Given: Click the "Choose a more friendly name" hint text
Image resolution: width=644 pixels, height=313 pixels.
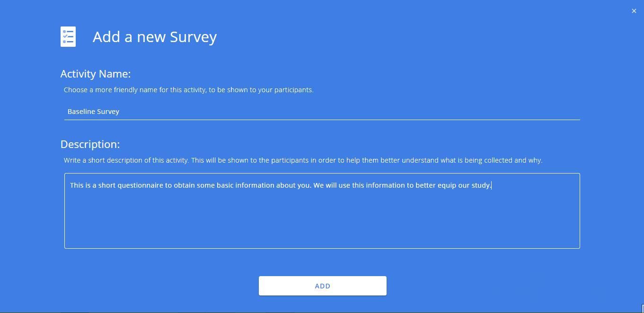Looking at the screenshot, I should click(x=189, y=90).
